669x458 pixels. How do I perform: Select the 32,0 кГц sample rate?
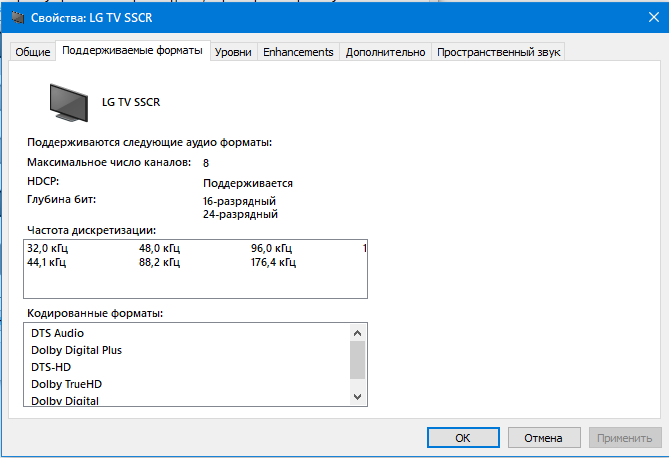(47, 248)
